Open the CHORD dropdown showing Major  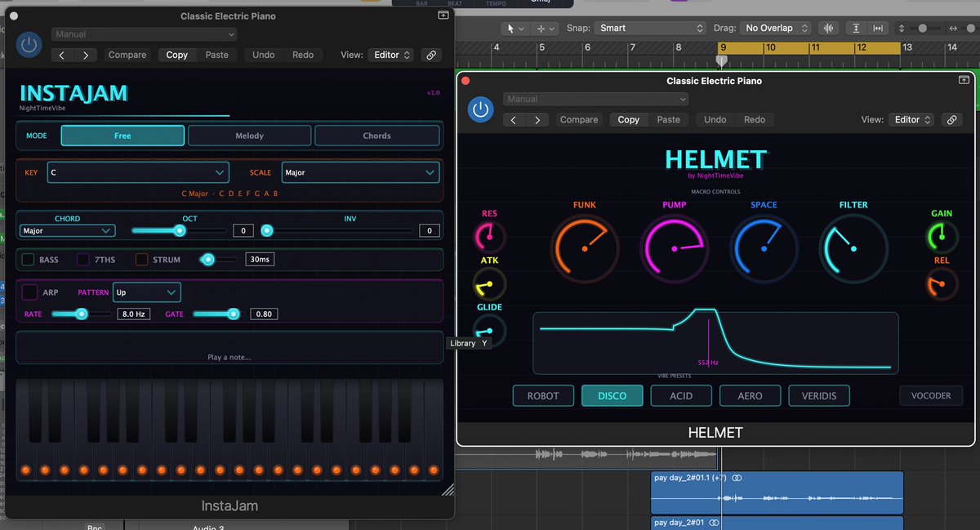67,231
